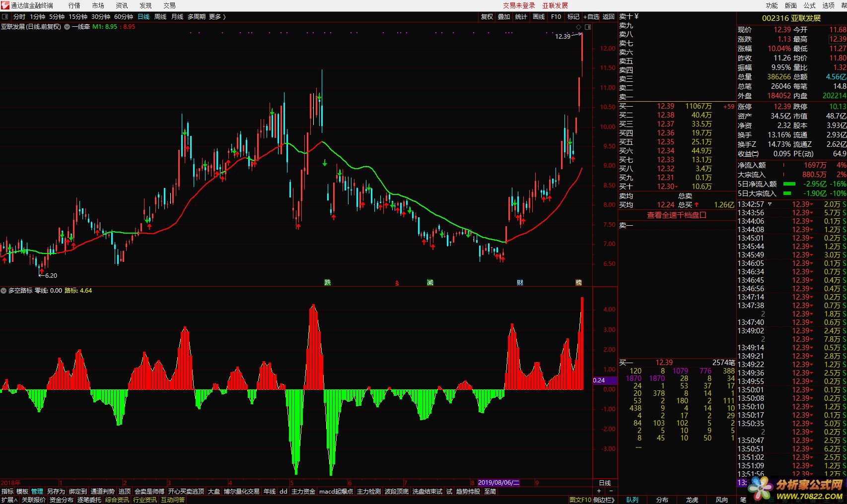
Task: Click the 榜 event marker on chart timeline
Action: 578,282
